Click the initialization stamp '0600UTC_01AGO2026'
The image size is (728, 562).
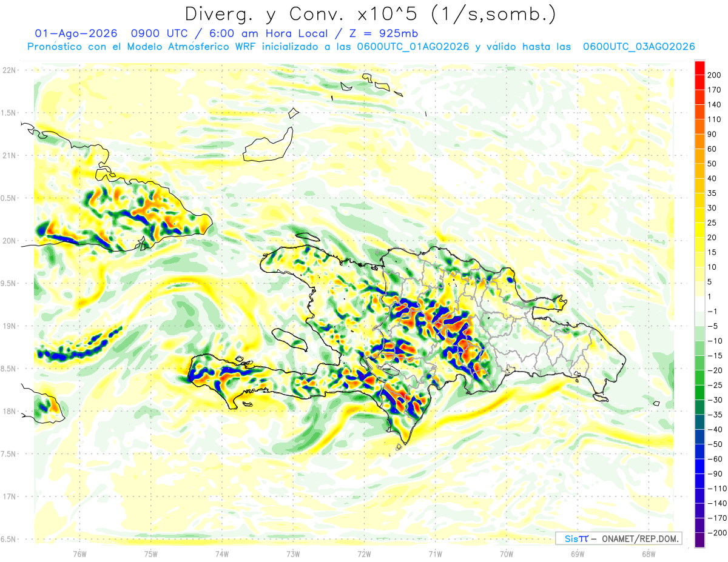click(413, 47)
